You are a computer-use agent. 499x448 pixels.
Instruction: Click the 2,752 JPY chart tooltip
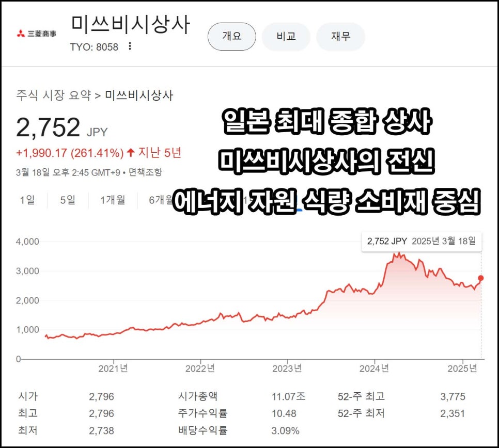(422, 242)
